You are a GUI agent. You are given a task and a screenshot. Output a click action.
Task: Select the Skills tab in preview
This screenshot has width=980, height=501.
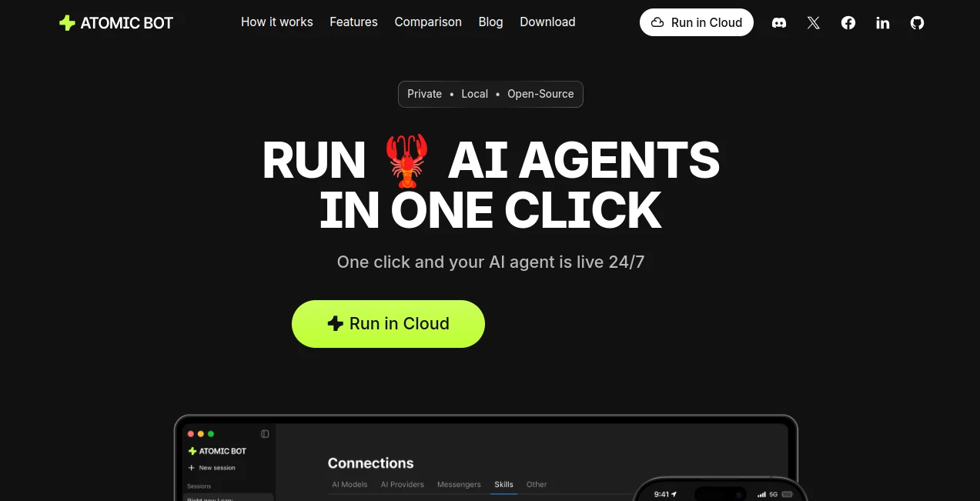tap(503, 485)
